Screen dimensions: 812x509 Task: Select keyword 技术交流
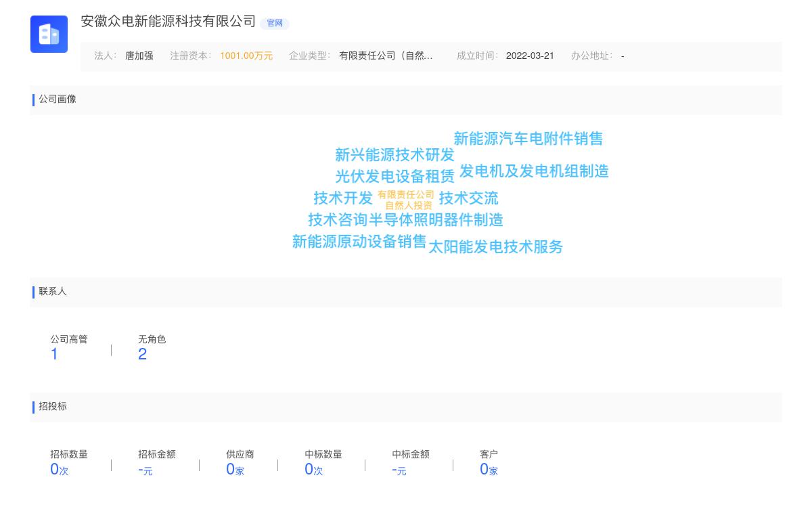point(468,198)
